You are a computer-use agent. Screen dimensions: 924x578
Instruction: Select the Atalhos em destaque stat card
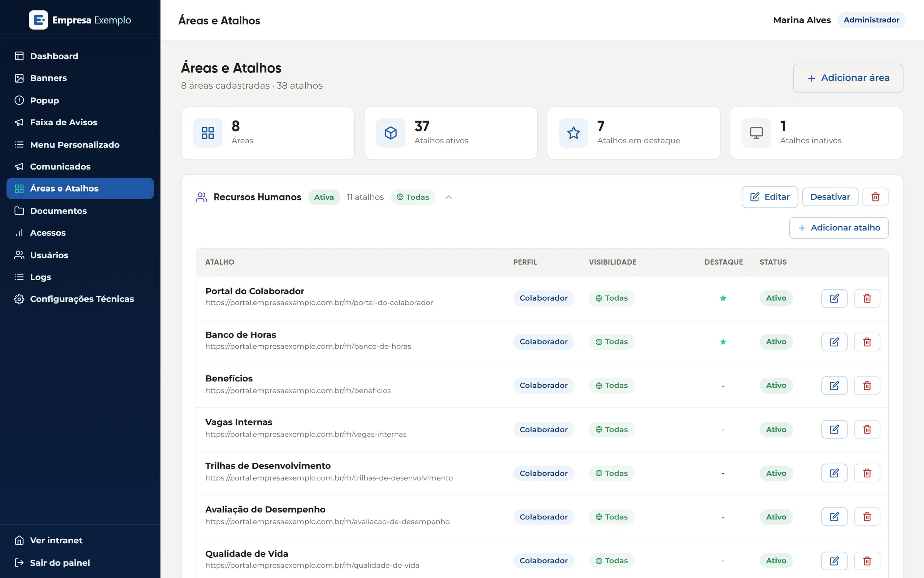coord(633,133)
